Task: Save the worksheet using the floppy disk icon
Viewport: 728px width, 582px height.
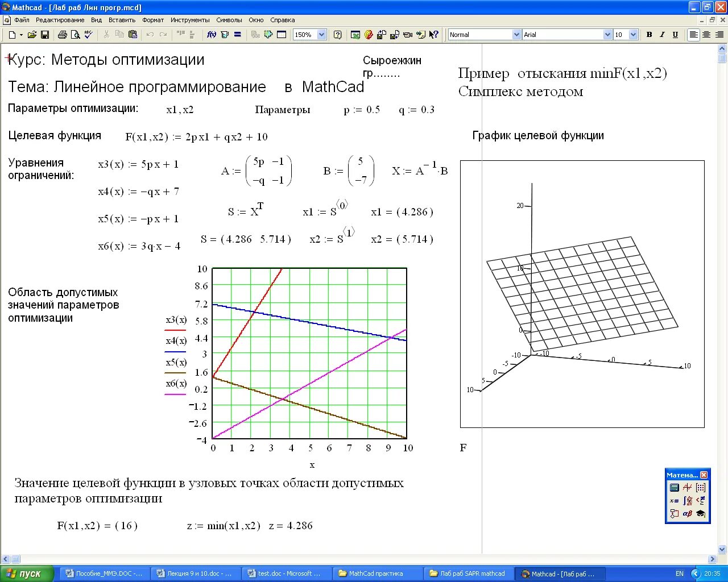Action: (45, 35)
